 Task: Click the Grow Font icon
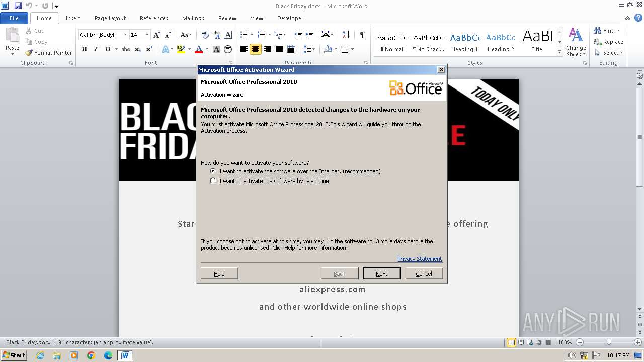pyautogui.click(x=157, y=35)
